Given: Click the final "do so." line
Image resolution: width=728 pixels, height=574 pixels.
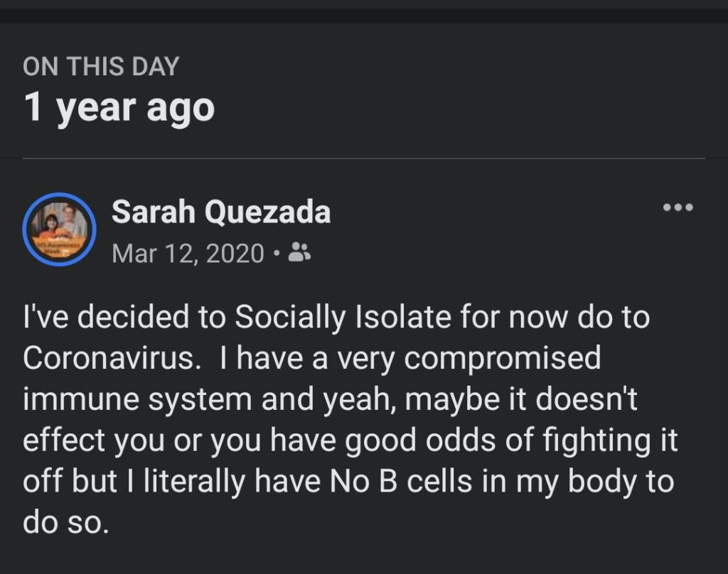Looking at the screenshot, I should [x=65, y=523].
